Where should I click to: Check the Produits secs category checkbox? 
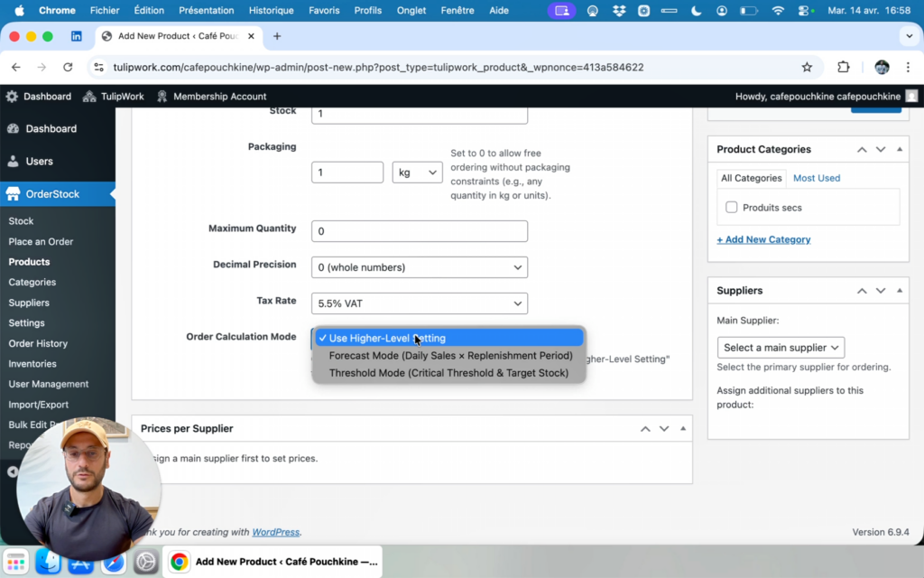732,208
